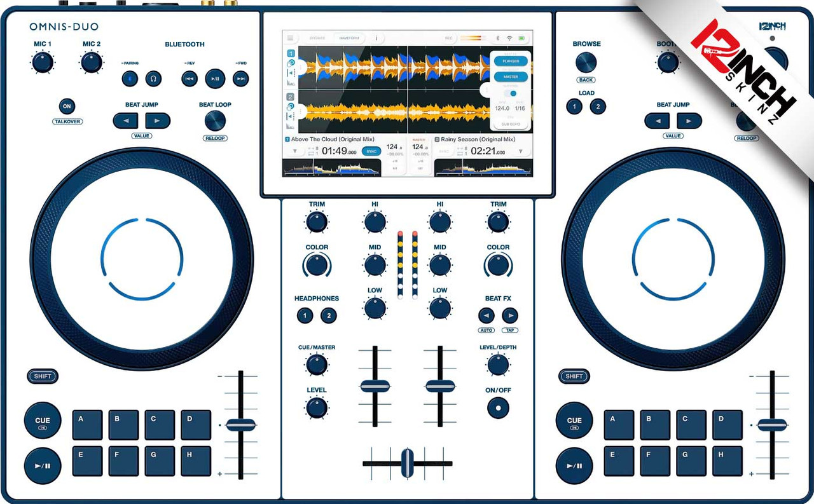The width and height of the screenshot is (814, 504).
Task: Open the 1/16 beat value selector
Action: click(520, 108)
